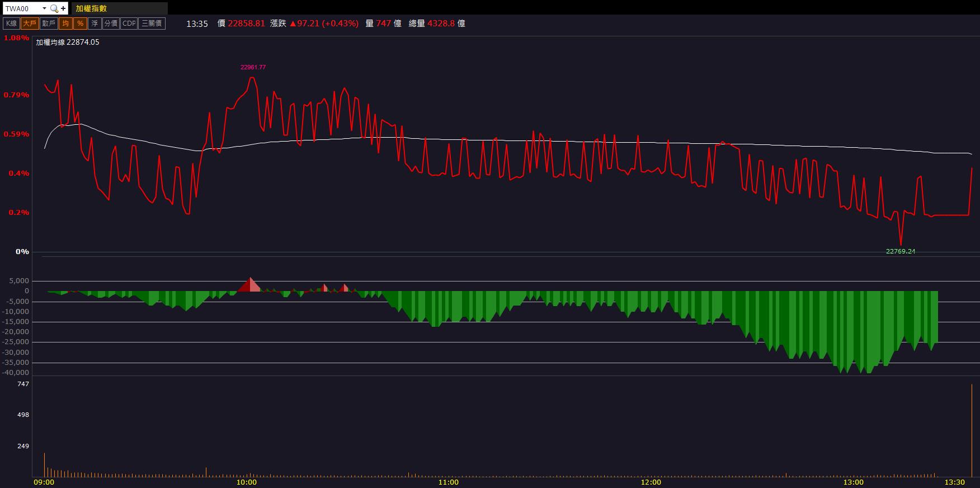This screenshot has width=980, height=488.
Task: Click the 10:00 time axis label
Action: pos(247,482)
